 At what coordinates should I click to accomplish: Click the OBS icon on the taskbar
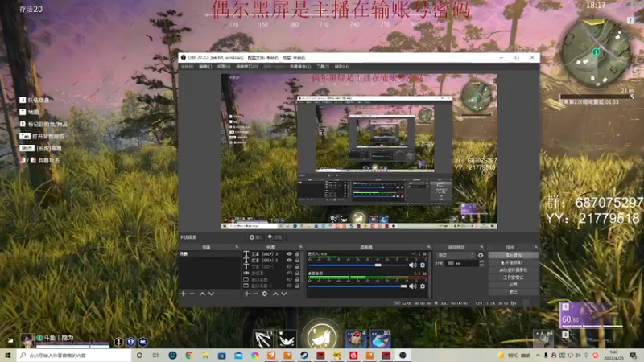click(402, 355)
